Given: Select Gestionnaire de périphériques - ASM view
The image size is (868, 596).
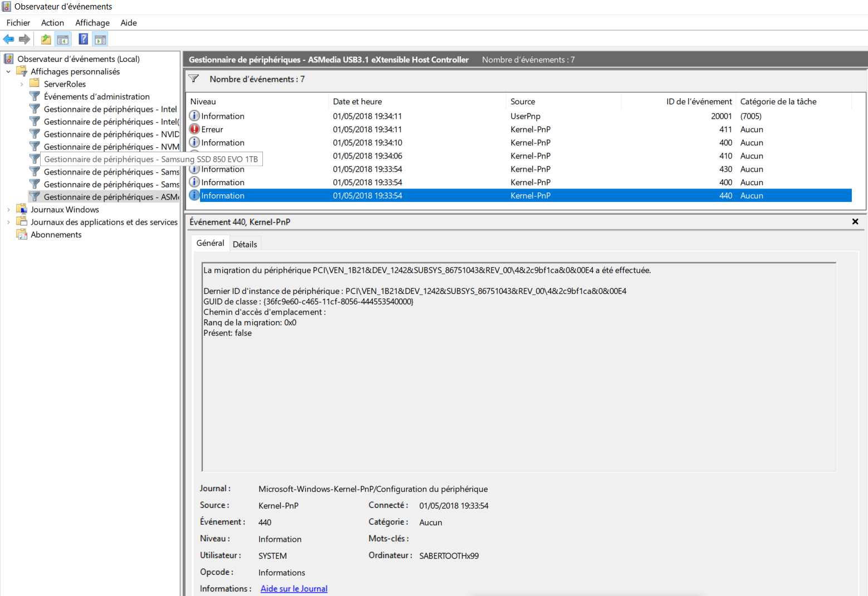Looking at the screenshot, I should (111, 197).
